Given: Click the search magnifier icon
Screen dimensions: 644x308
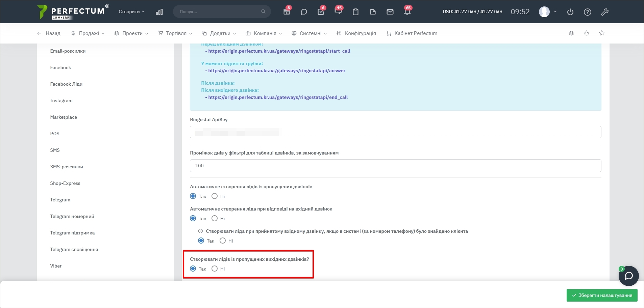Looking at the screenshot, I should pos(263,11).
